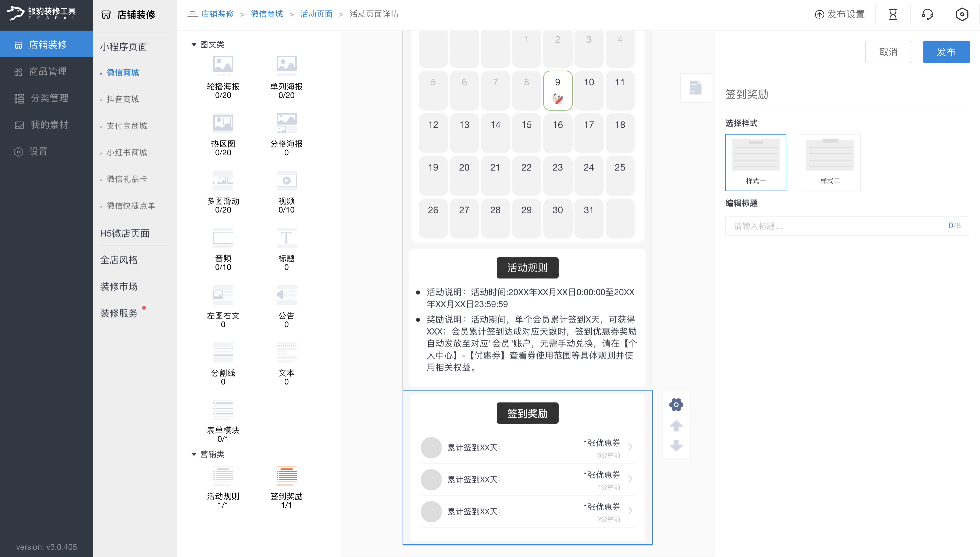This screenshot has height=557, width=980.
Task: Click the carousel poster (轮播海报) component icon
Action: 223,65
